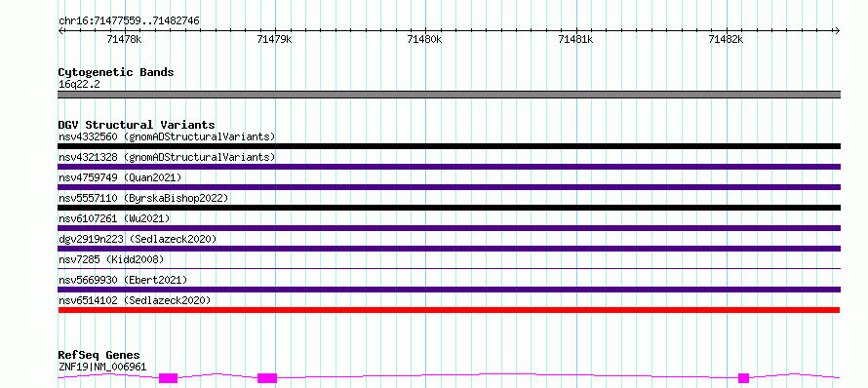This screenshot has width=868, height=388.
Task: Click the gray 16q22.2 cytogenetic band
Action: pyautogui.click(x=449, y=95)
